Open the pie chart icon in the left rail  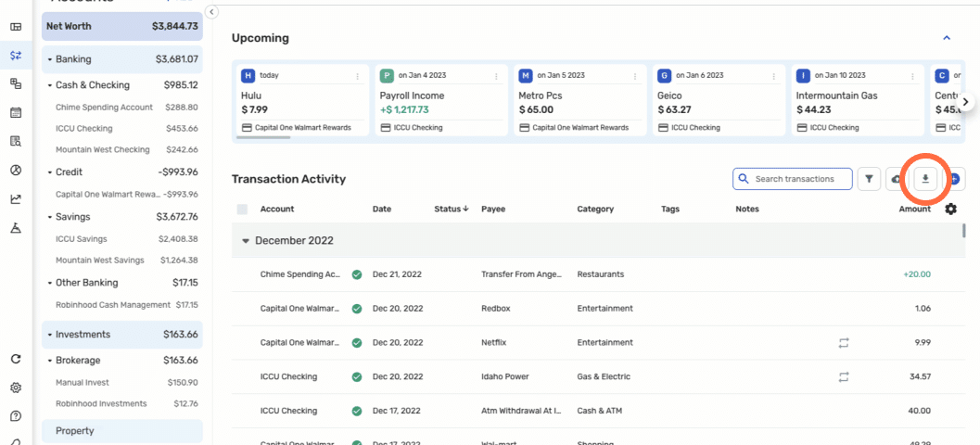pyautogui.click(x=17, y=170)
